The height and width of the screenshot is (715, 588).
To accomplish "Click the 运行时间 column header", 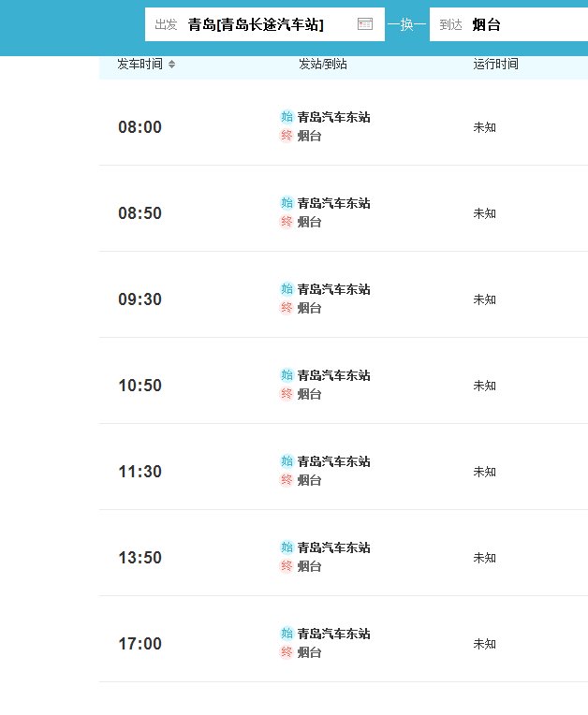I will coord(496,65).
